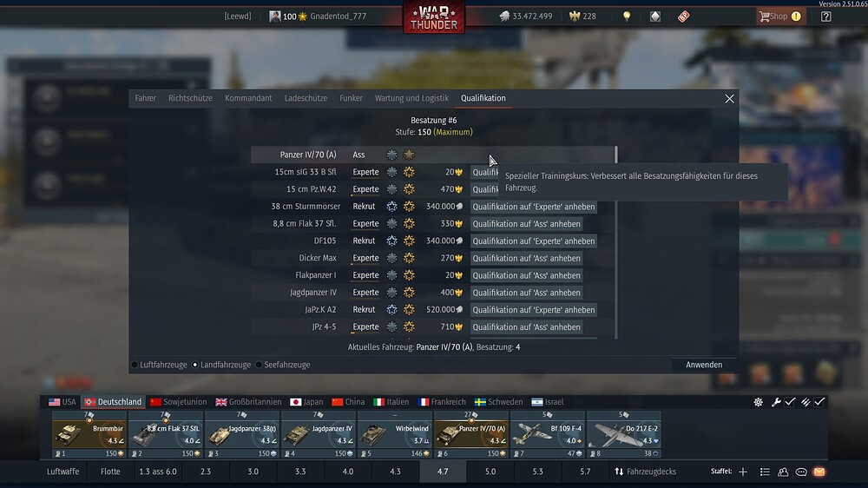Viewport: 868px width, 488px height.
Task: Open the lightbulb hints icon
Action: [x=627, y=16]
